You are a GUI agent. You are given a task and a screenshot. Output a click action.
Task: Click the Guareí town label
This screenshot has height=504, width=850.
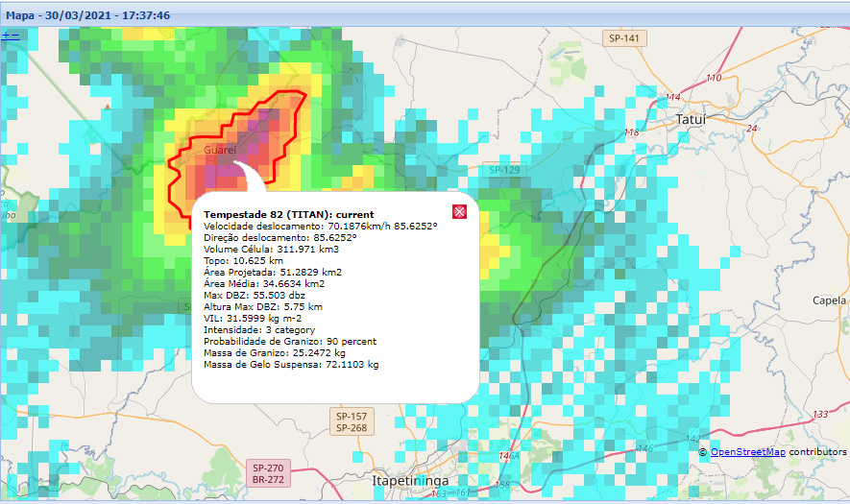[220, 151]
